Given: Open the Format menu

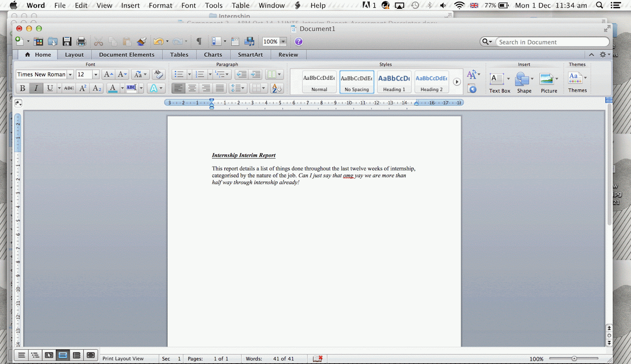Looking at the screenshot, I should (x=161, y=5).
